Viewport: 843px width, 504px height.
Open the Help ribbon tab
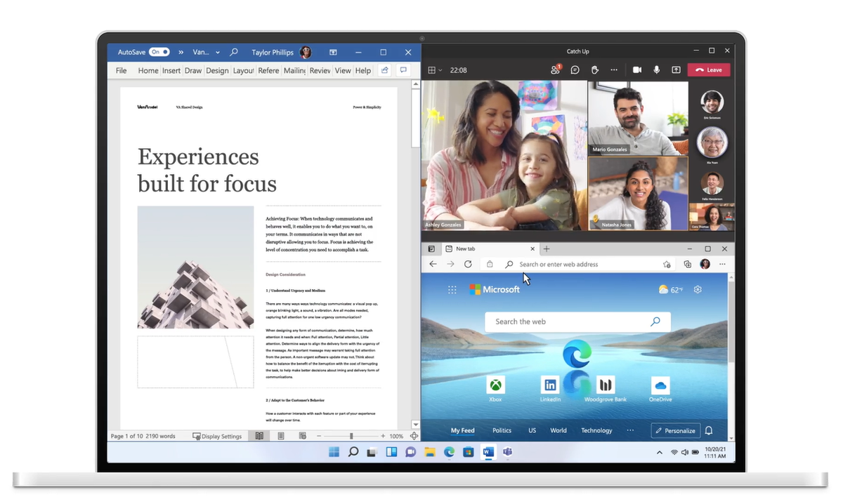(x=363, y=70)
